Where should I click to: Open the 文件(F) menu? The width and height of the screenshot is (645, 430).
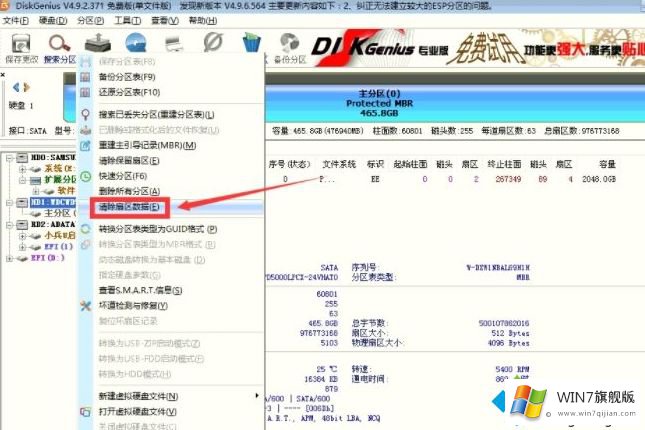click(16, 21)
